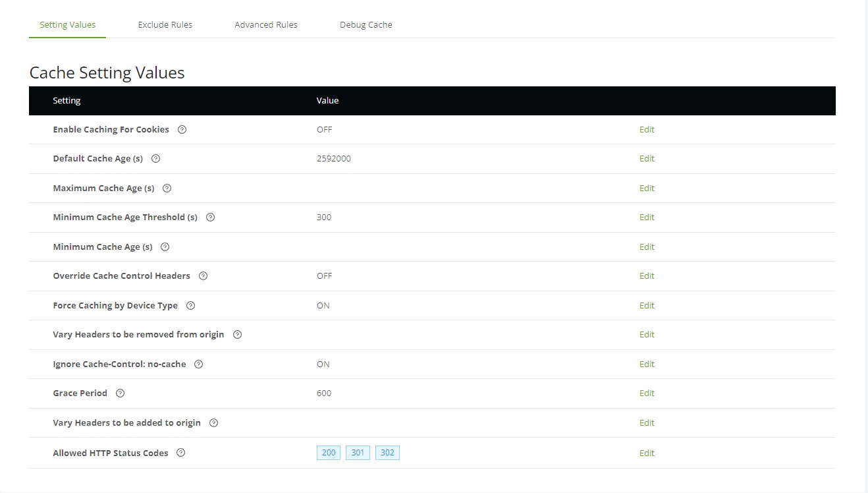This screenshot has height=493, width=868.
Task: Edit the Allowed HTTP Status Codes list
Action: pos(647,453)
